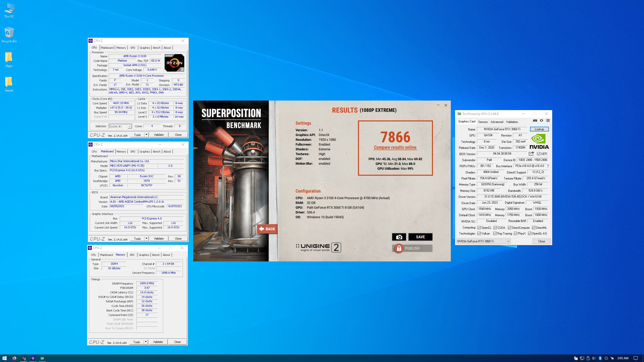
Task: Open About tab in top CPU-Z window
Action: coord(167,48)
